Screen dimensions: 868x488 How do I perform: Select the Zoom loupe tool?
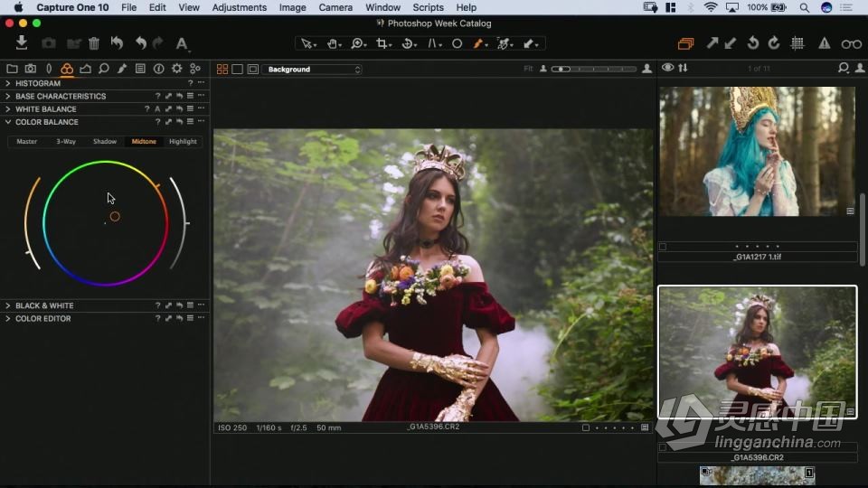(x=359, y=43)
